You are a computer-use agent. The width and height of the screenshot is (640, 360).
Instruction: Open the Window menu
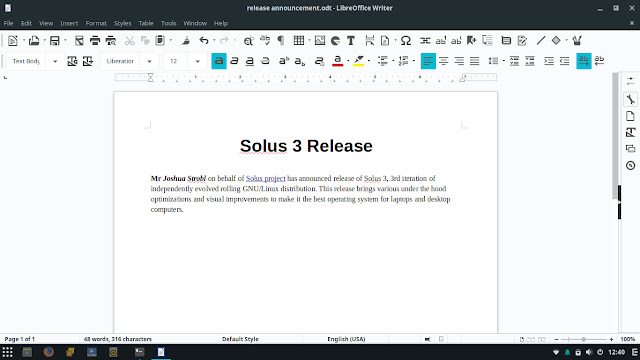pos(195,23)
